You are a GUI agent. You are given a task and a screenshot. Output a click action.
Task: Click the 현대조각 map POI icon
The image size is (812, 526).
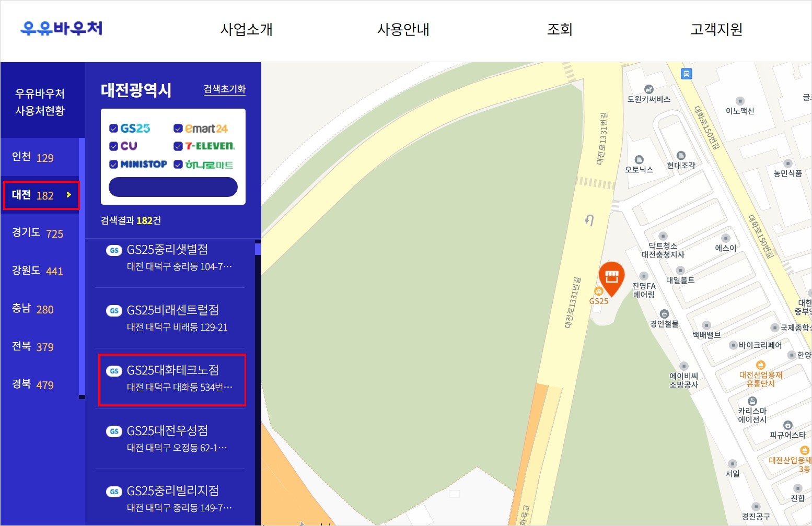click(x=681, y=155)
